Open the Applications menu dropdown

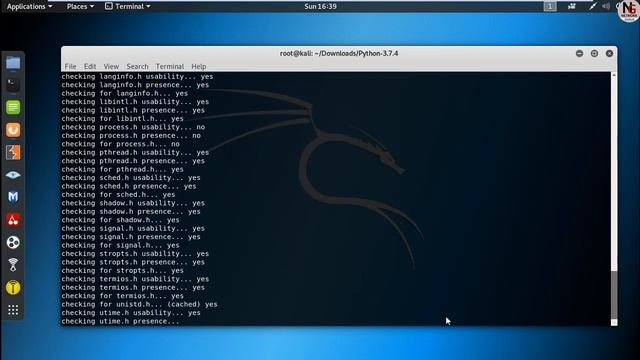point(29,7)
